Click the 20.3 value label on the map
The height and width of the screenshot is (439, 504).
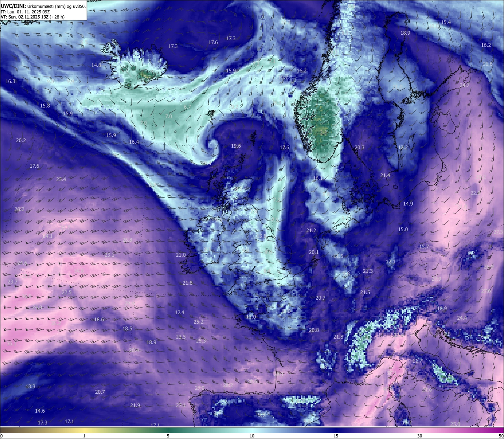click(x=359, y=148)
